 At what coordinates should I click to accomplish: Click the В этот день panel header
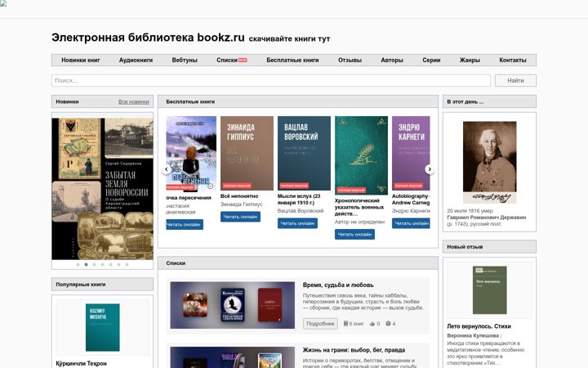point(489,101)
